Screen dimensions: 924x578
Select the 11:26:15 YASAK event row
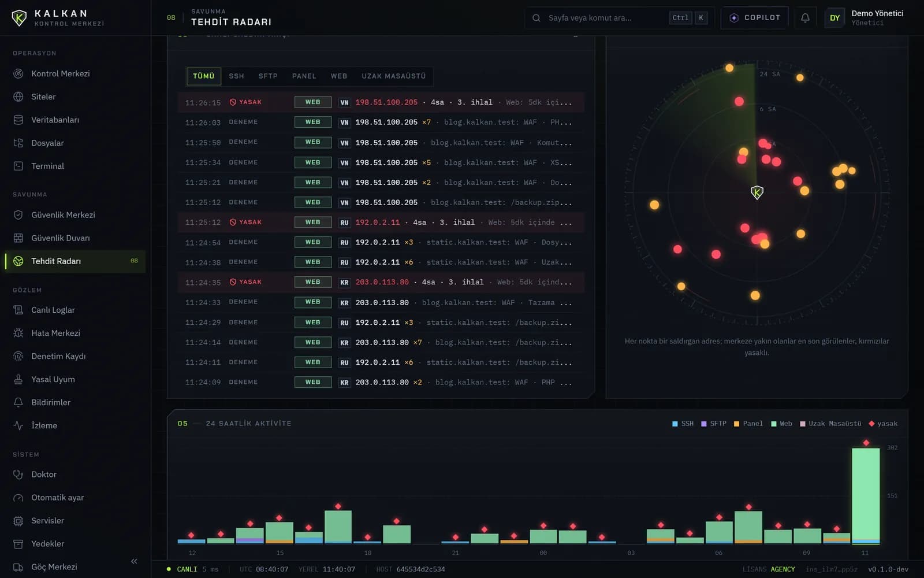(381, 102)
